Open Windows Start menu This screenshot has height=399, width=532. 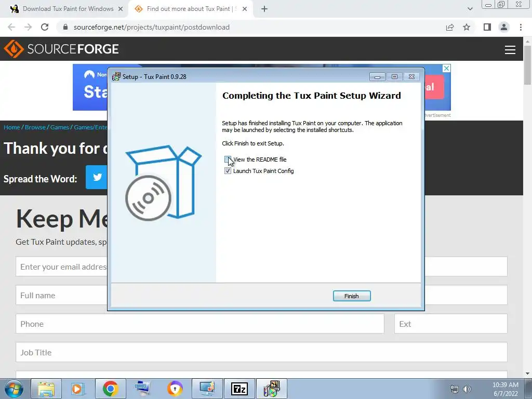coord(14,389)
